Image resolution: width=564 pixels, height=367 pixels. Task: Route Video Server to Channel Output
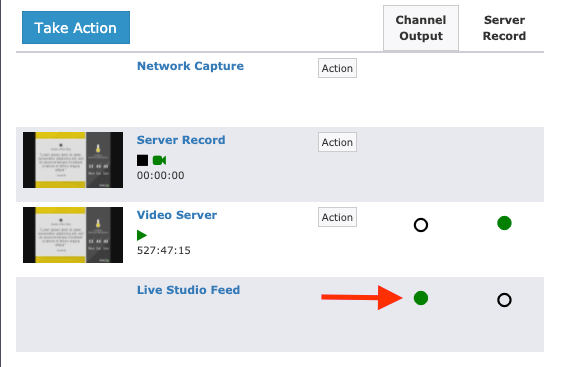[421, 225]
